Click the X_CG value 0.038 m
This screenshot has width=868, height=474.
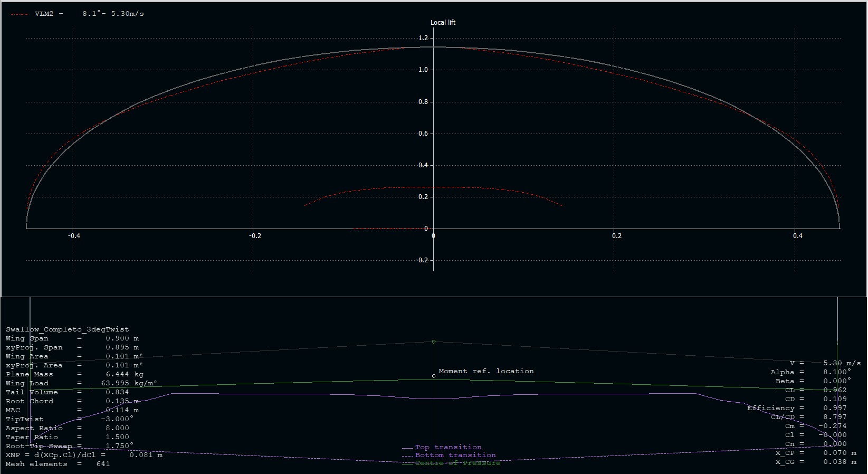(x=840, y=462)
